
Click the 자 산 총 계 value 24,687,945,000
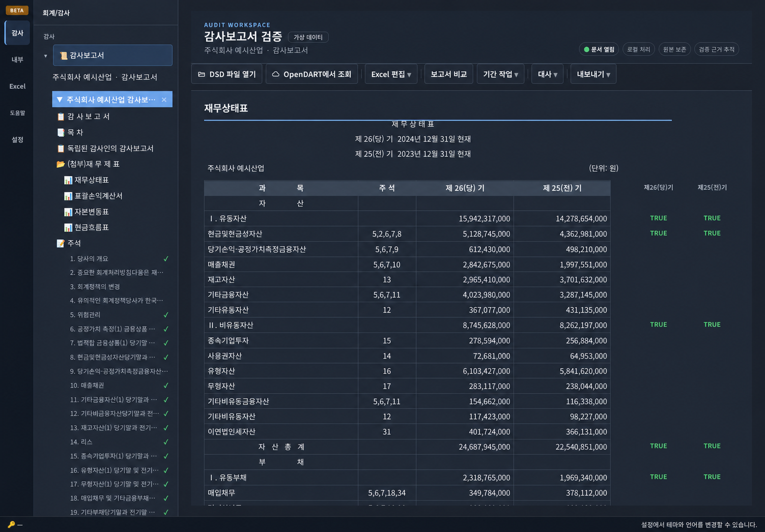point(484,447)
